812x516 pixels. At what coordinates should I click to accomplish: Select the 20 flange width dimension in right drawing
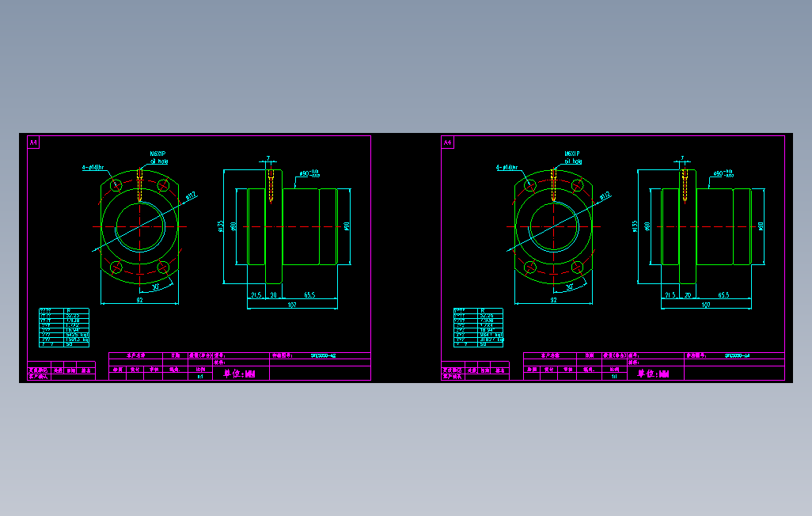pyautogui.click(x=688, y=294)
